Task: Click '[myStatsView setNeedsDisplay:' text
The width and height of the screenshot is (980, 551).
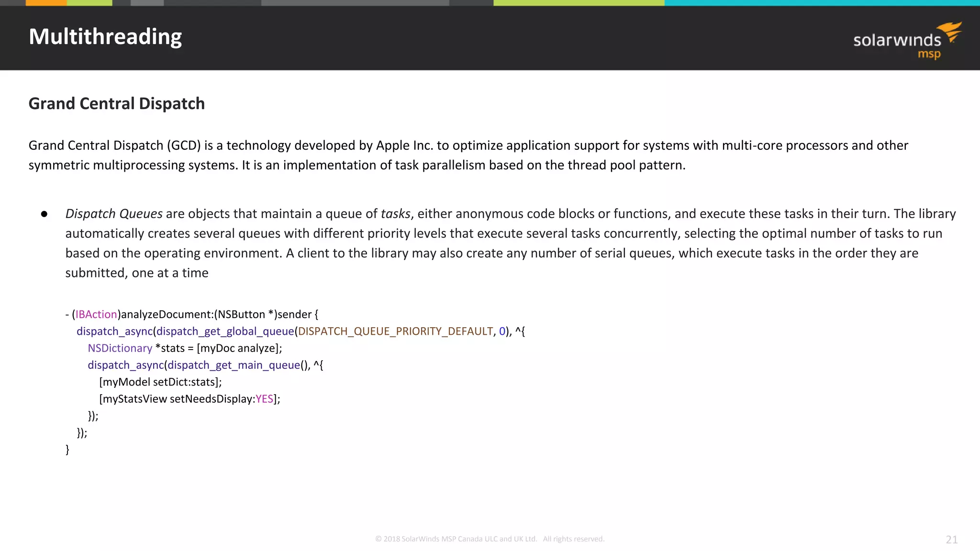Action: click(x=177, y=399)
